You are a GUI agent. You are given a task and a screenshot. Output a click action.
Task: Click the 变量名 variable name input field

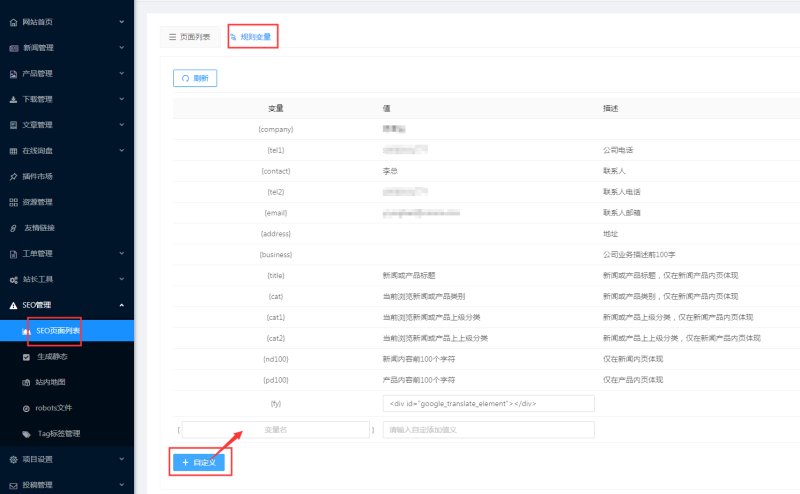[x=275, y=429]
